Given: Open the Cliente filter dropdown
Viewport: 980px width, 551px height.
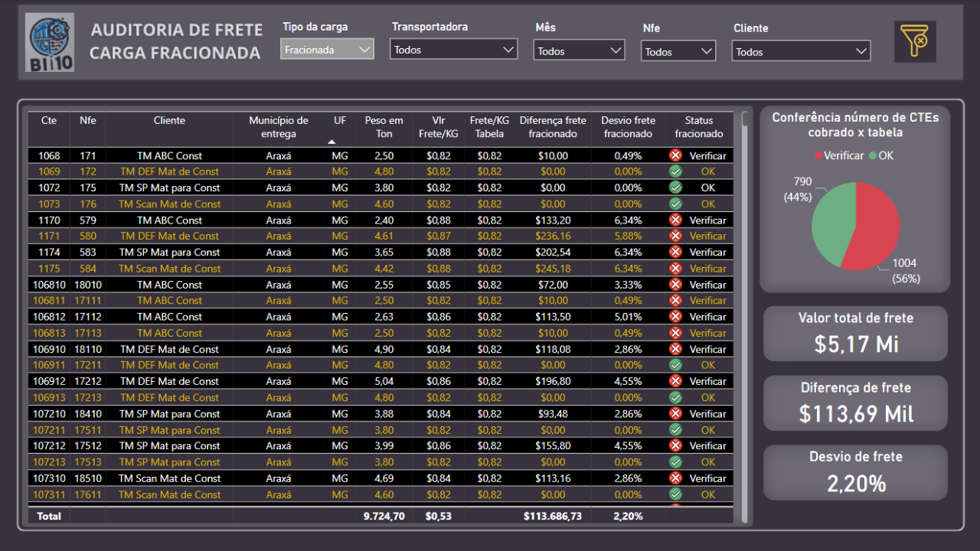Looking at the screenshot, I should pyautogui.click(x=801, y=52).
